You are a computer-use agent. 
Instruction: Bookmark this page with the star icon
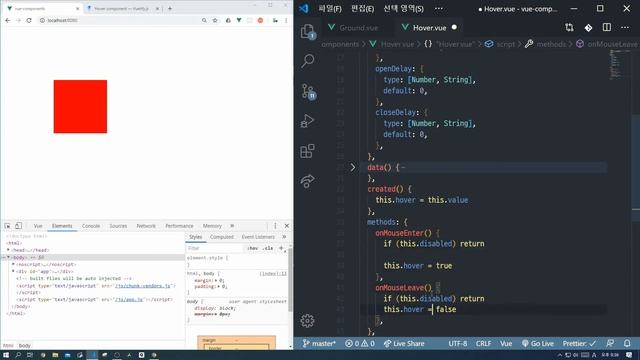tap(215, 20)
